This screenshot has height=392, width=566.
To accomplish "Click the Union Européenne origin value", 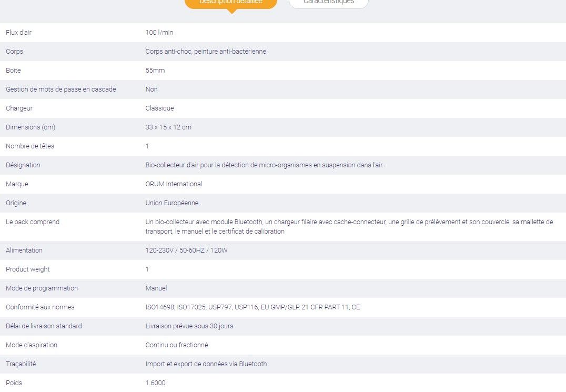I will click(172, 203).
